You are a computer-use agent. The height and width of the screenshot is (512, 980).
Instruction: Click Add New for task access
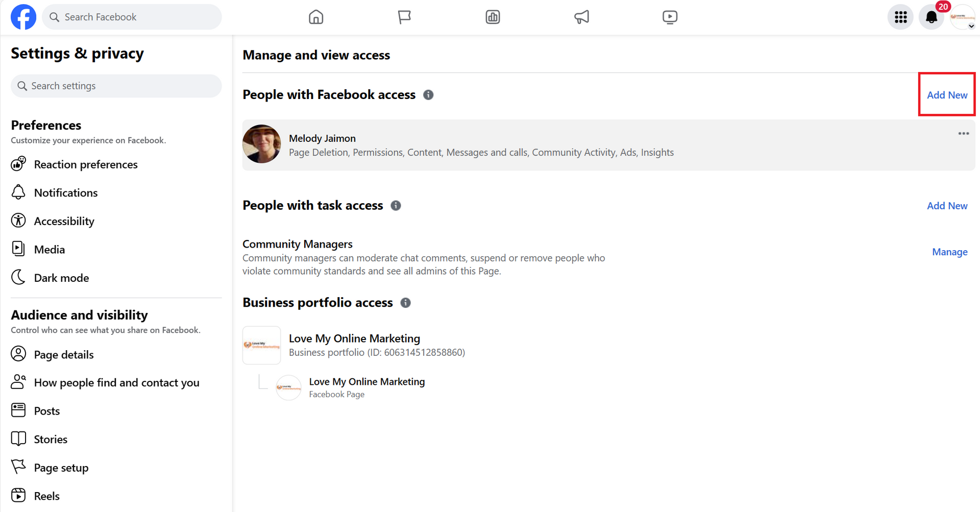(x=947, y=206)
